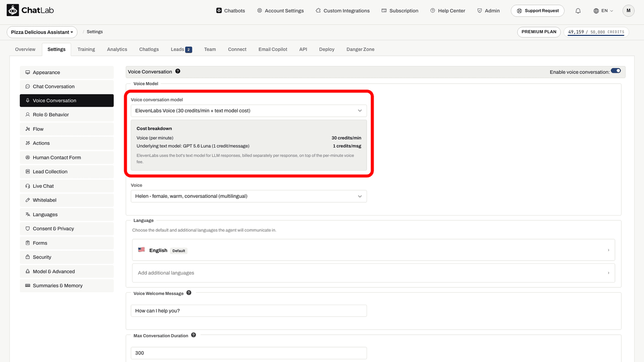Open the user avatar M icon
The image size is (644, 362).
coord(628,11)
